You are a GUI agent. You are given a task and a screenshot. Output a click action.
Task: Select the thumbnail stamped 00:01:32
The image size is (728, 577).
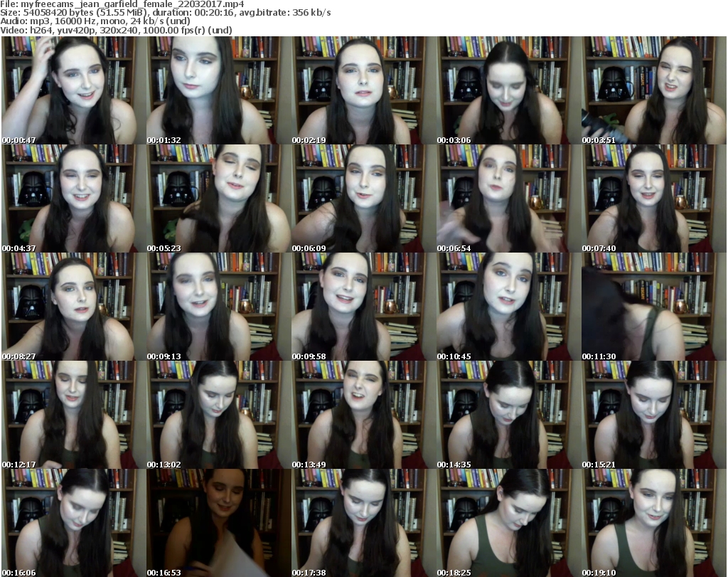pos(218,90)
